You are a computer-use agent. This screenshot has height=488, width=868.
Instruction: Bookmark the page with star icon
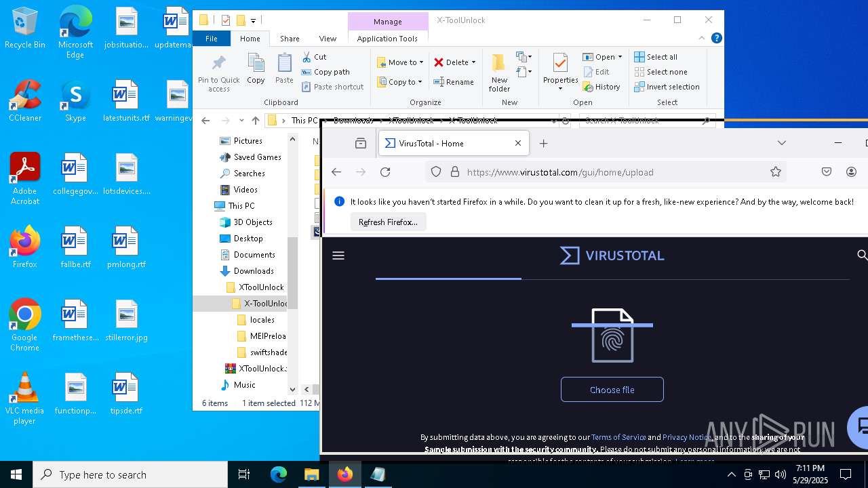[x=776, y=172]
